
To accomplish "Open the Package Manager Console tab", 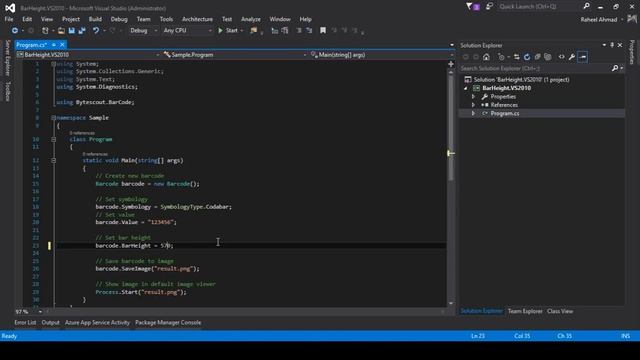I will tap(168, 323).
